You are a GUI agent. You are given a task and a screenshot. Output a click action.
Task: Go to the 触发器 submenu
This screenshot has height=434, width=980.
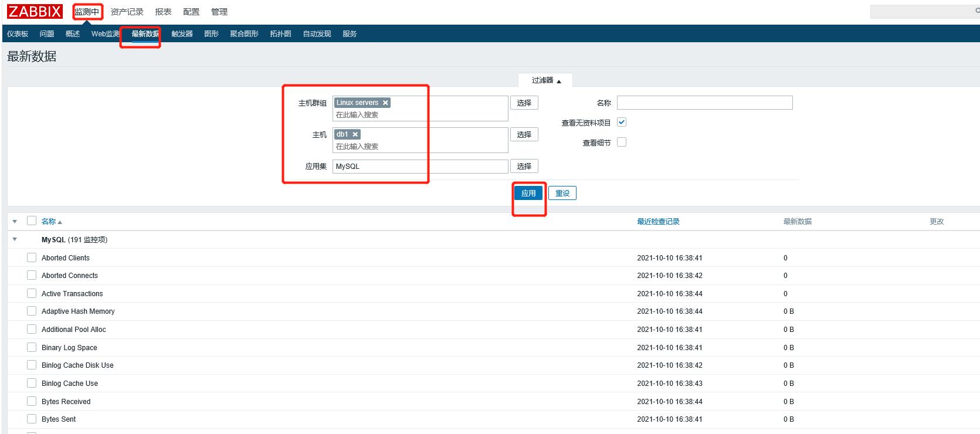(x=182, y=34)
